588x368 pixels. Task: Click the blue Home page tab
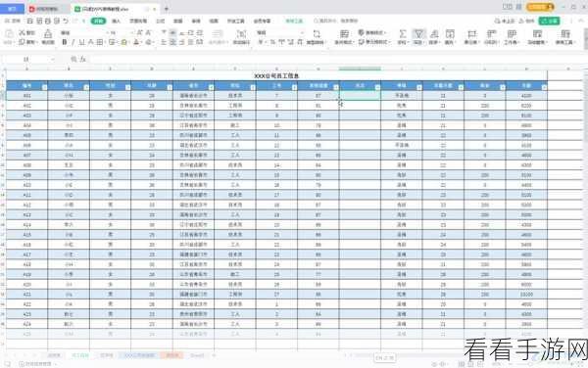(12, 9)
